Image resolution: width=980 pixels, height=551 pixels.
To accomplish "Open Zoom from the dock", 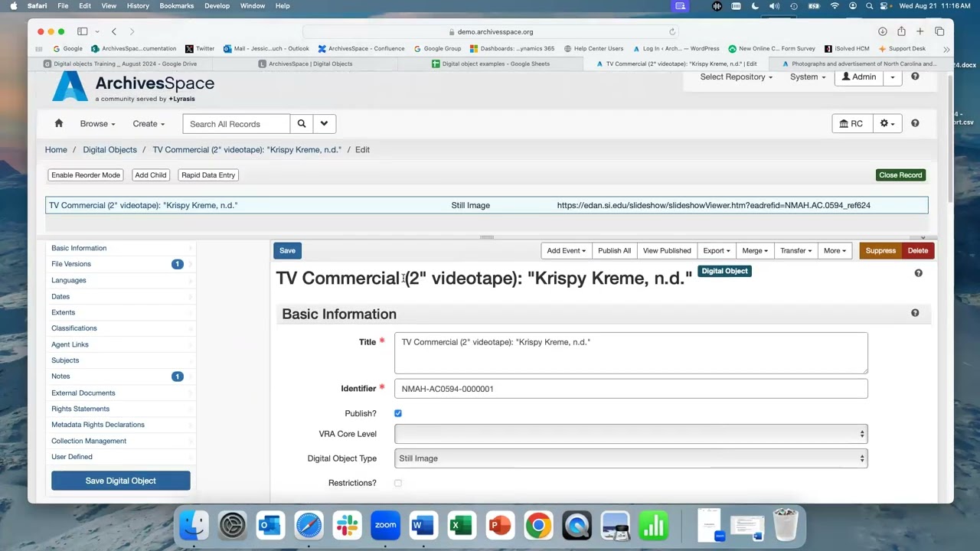I will [385, 526].
